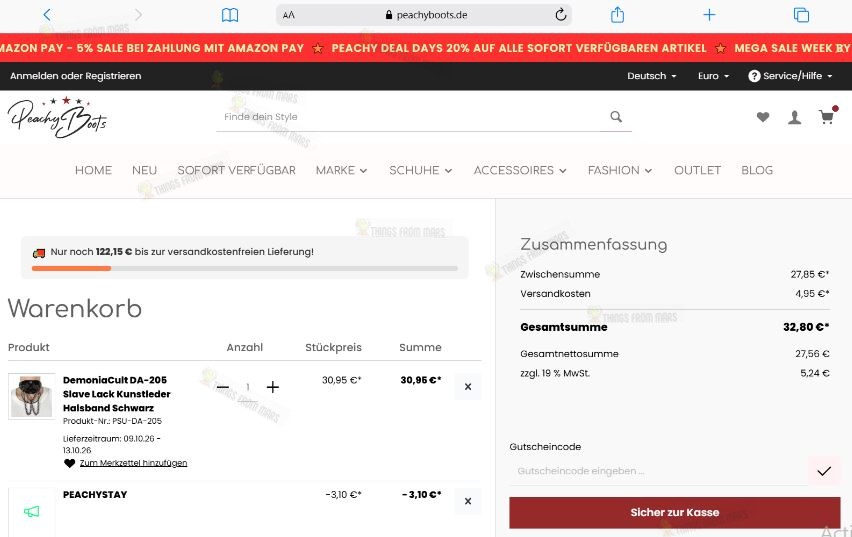Expand the FASHION menu
Image resolution: width=852 pixels, height=537 pixels.
[x=620, y=170]
